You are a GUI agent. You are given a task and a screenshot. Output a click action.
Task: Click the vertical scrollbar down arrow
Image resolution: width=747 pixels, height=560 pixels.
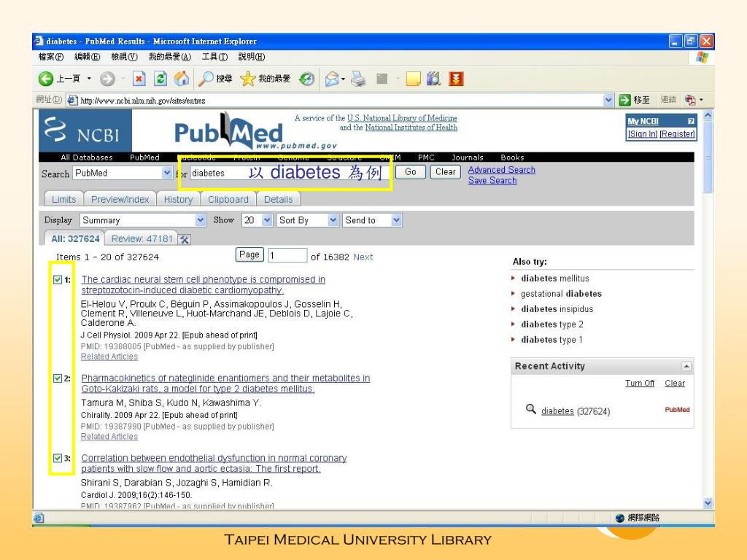coord(708,503)
